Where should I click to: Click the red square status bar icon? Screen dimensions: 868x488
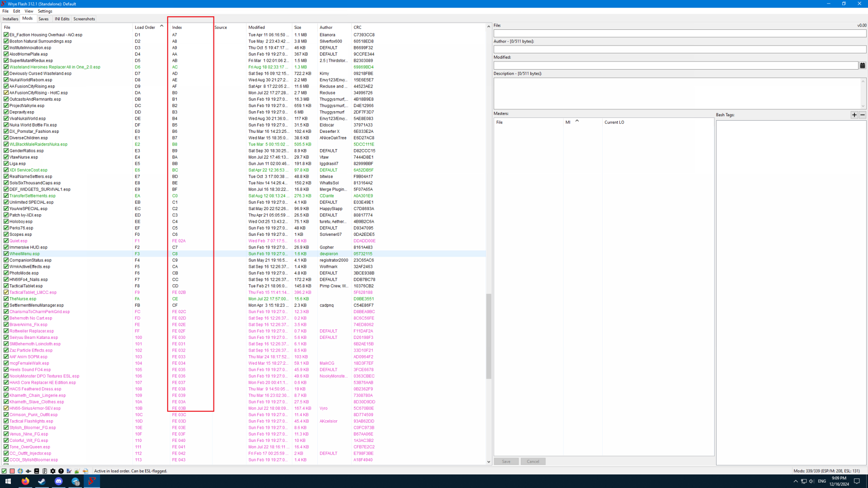tap(12, 471)
